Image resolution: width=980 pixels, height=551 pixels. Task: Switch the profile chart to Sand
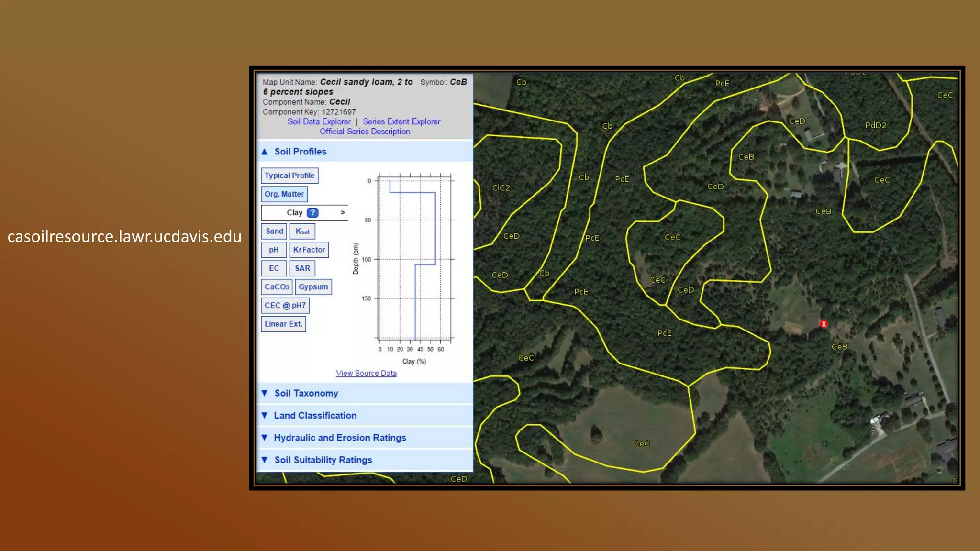(x=274, y=231)
